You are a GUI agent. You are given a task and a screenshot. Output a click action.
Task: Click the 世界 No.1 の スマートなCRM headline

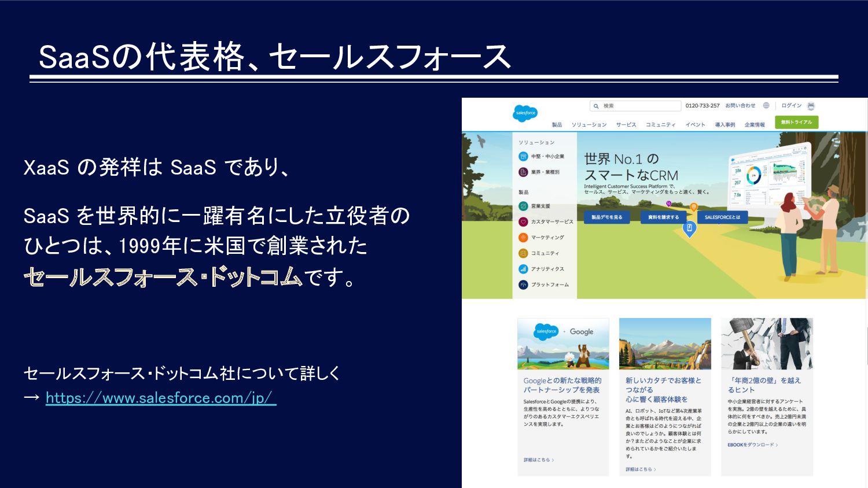click(x=631, y=167)
